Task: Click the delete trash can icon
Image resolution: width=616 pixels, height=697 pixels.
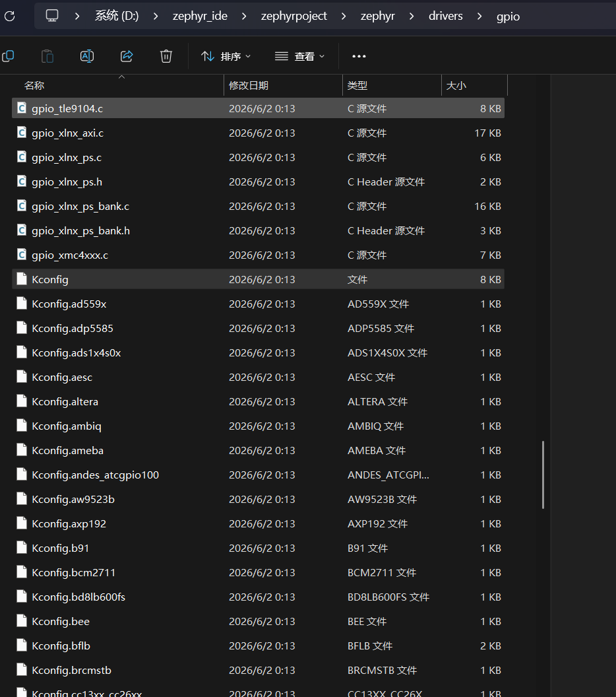Action: pos(166,57)
